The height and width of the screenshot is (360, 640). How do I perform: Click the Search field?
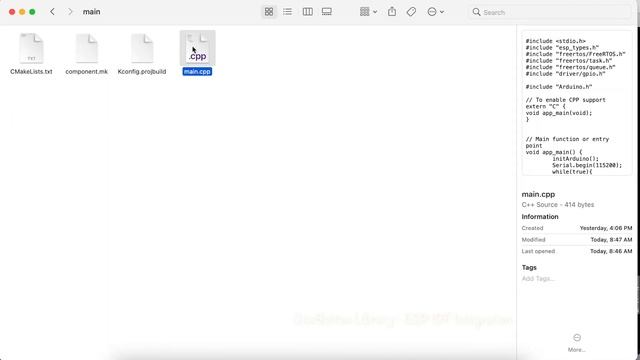[x=549, y=12]
